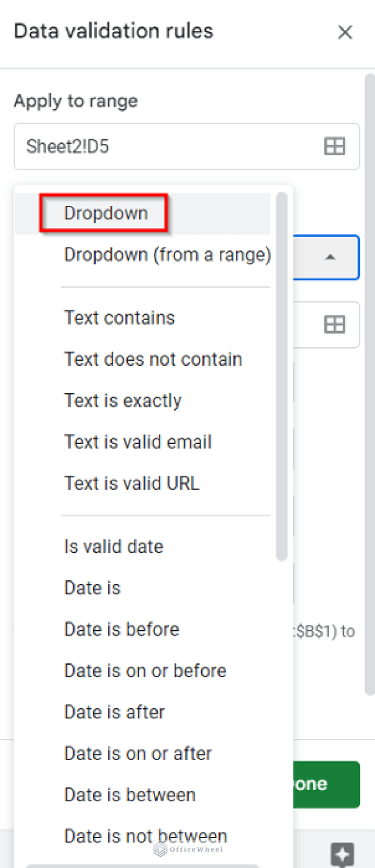Click the select-data-range grid icon beside Sheet2!D5
Viewport: 375px width, 868px height.
334,146
